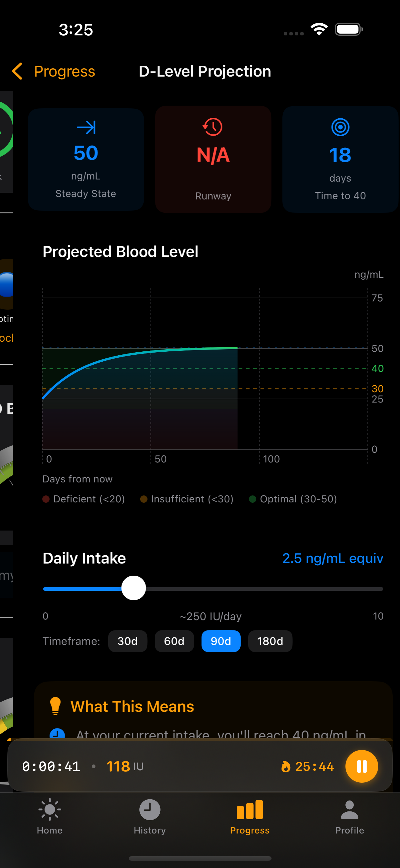Tap the flame streak timer icon
Screen dimensions: 400x868
(x=286, y=767)
